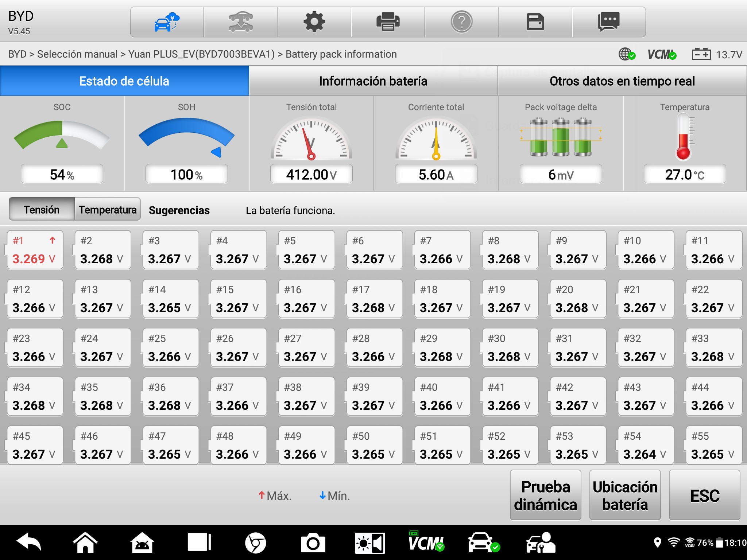Viewport: 747px width, 560px height.
Task: Click the vehicle cloud diagnostics icon
Action: tap(167, 22)
